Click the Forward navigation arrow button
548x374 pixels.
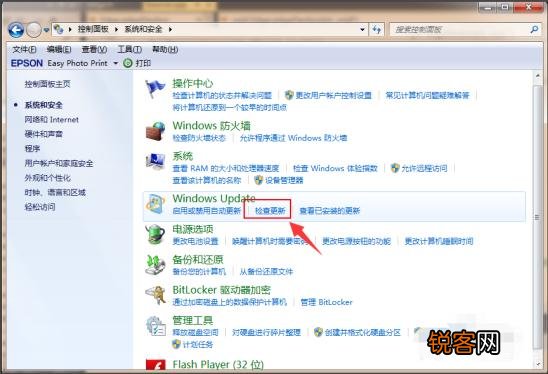tap(34, 30)
